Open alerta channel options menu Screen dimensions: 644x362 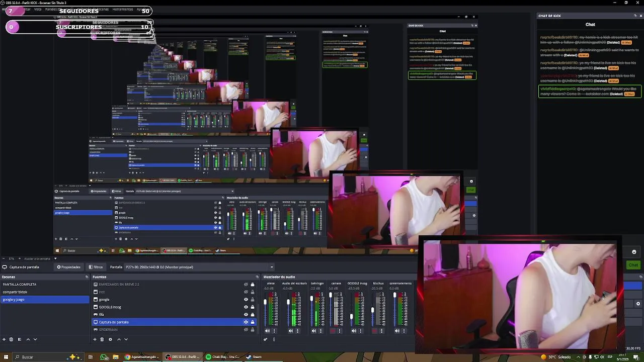pyautogui.click(x=274, y=331)
